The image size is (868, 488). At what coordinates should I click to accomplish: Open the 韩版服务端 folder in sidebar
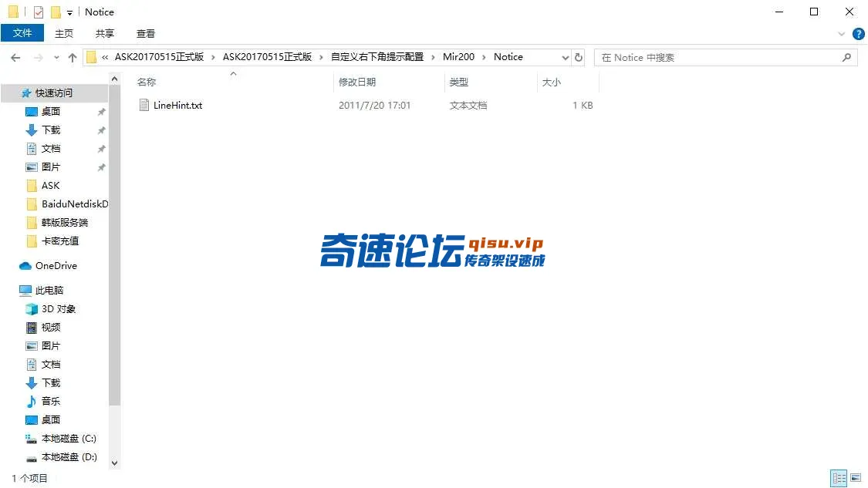64,223
